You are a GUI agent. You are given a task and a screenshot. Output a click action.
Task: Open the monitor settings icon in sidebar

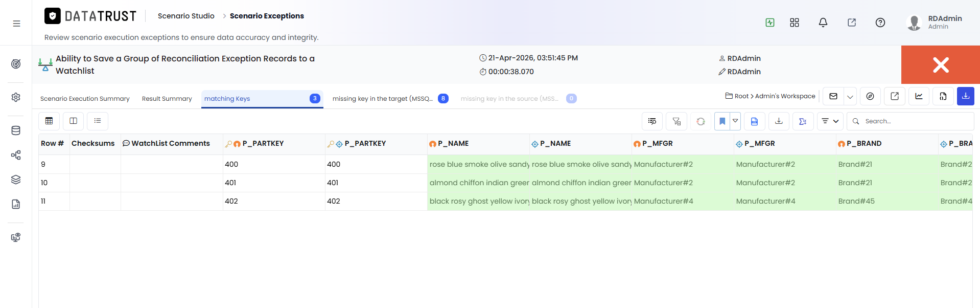point(16,237)
